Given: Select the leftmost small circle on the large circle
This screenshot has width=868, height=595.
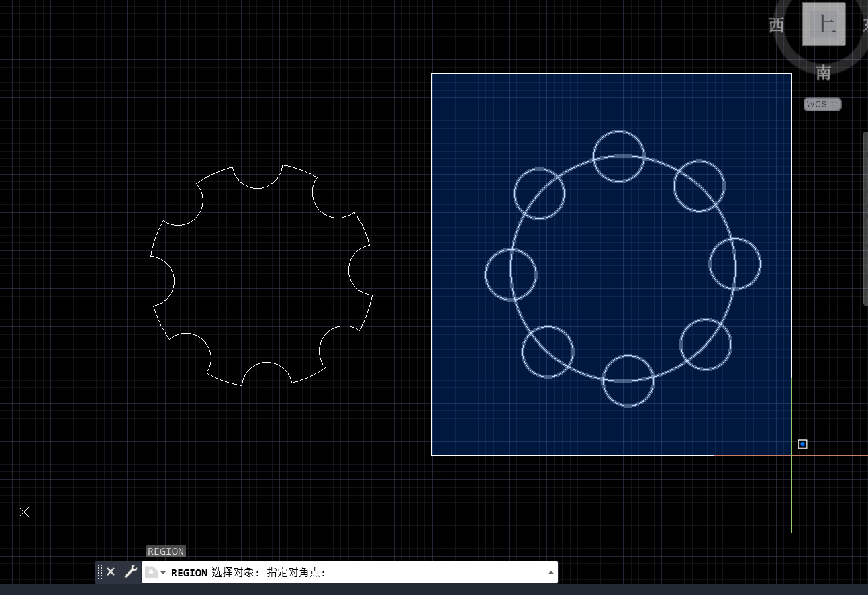Looking at the screenshot, I should [486, 274].
